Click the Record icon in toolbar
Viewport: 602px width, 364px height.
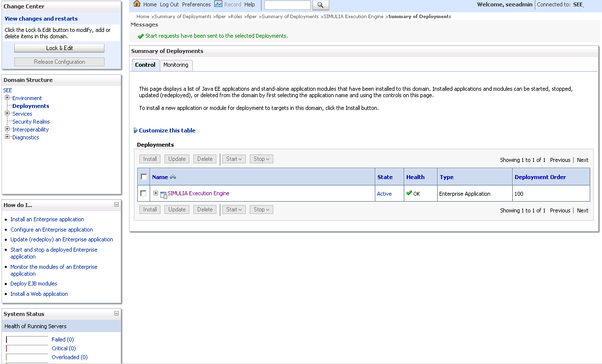point(218,4)
